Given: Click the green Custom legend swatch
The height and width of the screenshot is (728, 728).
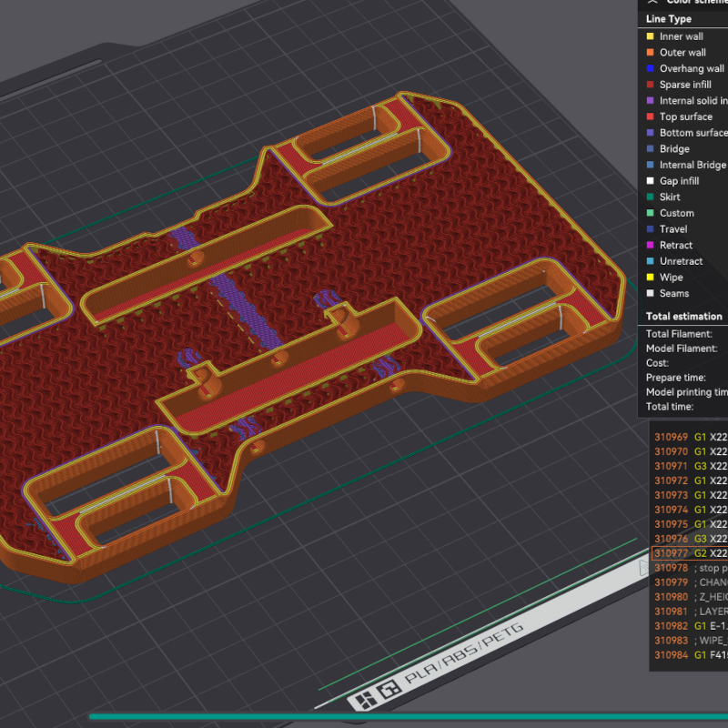Looking at the screenshot, I should [x=650, y=213].
